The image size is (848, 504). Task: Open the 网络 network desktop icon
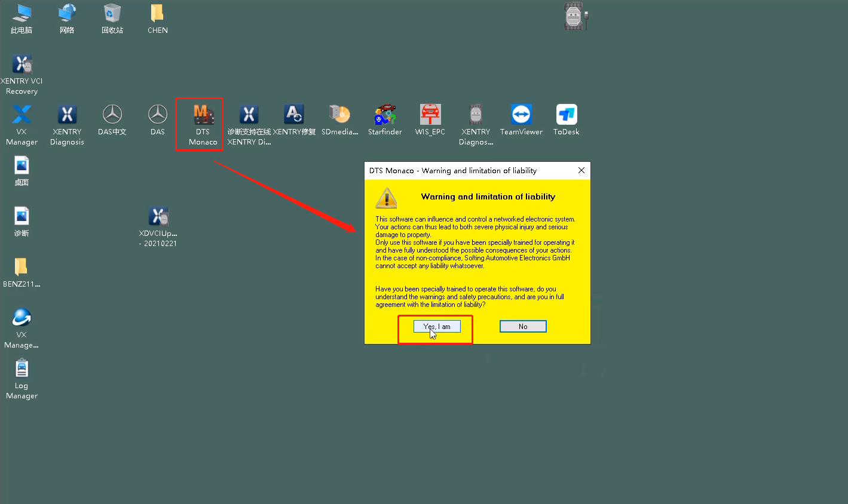point(67,19)
